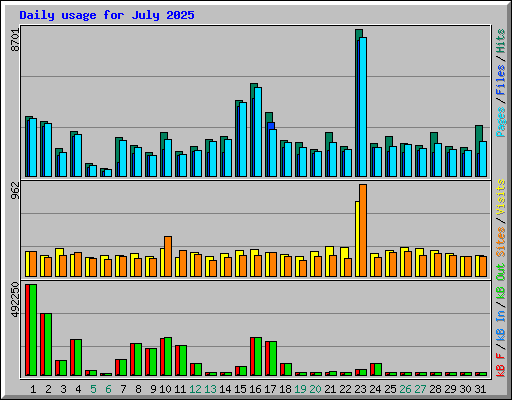Click weekend day 26 on the x-axis
The image size is (512, 400).
405,389
